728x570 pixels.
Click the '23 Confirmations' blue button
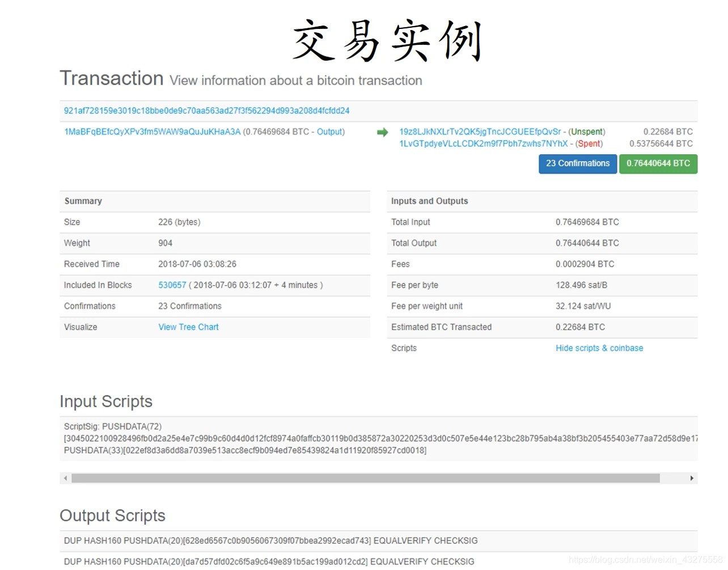pos(578,163)
